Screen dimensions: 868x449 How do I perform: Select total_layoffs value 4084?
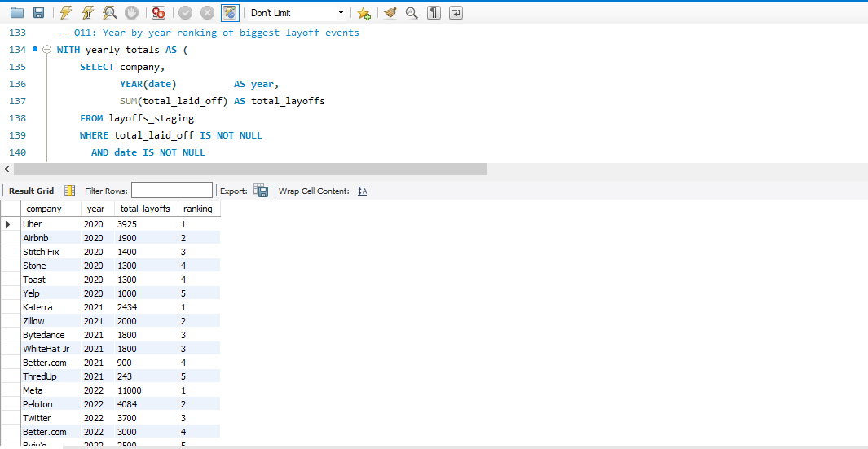point(146,404)
